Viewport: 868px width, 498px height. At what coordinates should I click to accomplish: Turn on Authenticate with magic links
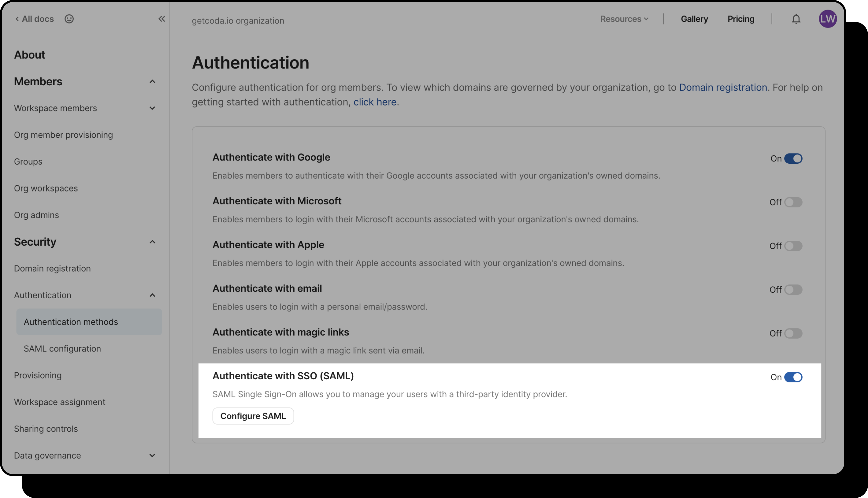[794, 333]
